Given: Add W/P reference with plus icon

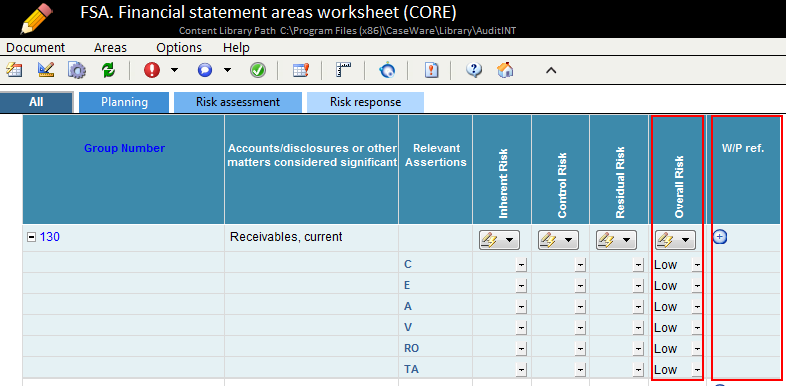Looking at the screenshot, I should (720, 237).
